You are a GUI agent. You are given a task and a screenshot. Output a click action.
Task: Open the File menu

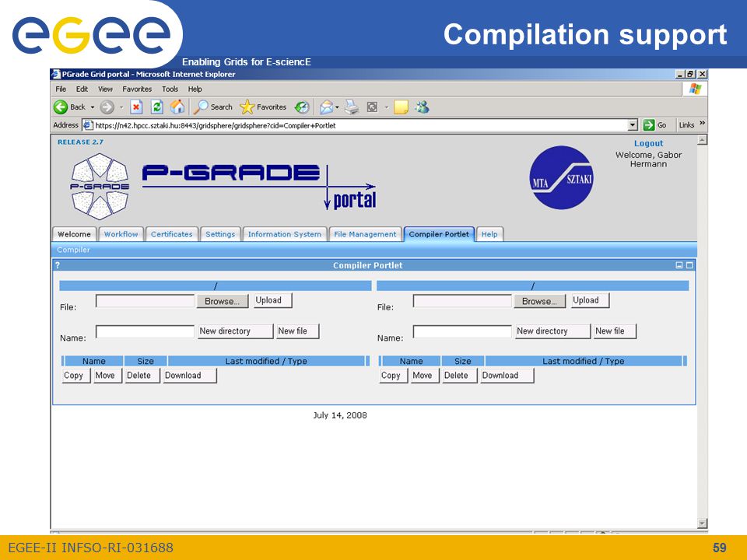coord(61,89)
